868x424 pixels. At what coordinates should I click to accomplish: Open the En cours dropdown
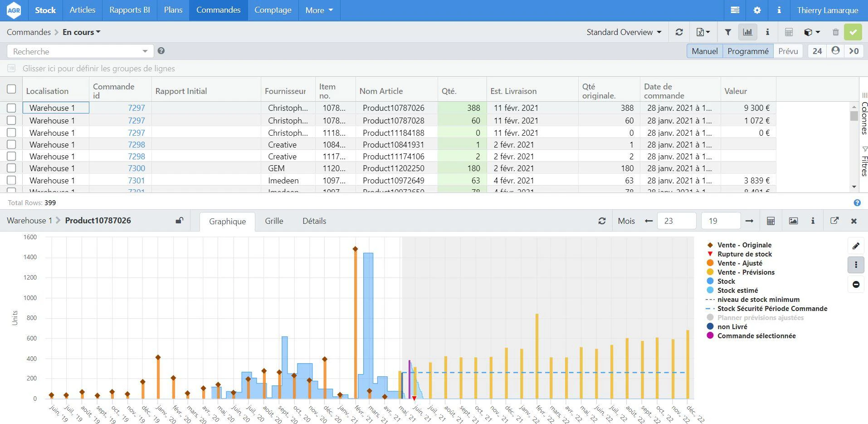click(82, 32)
